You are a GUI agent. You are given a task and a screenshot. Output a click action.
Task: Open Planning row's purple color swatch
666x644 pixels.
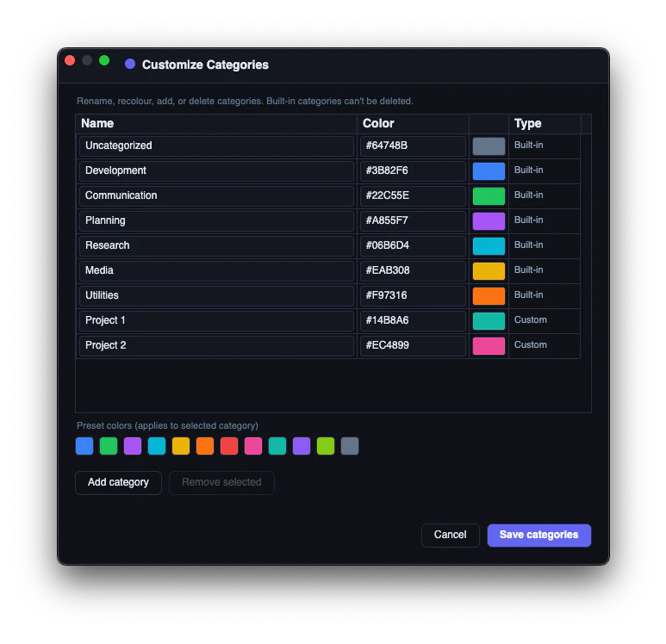[x=489, y=221]
